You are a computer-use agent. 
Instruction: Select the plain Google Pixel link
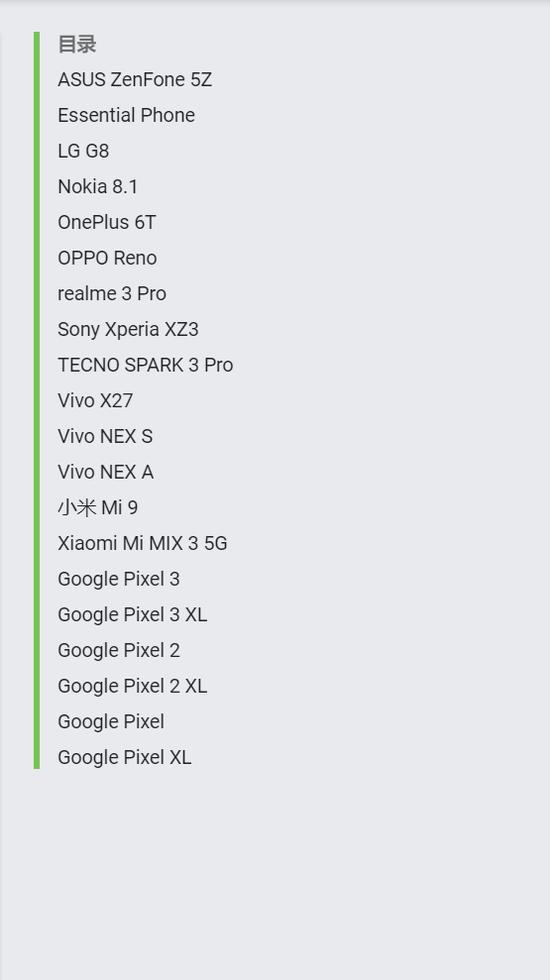pyautogui.click(x=111, y=721)
